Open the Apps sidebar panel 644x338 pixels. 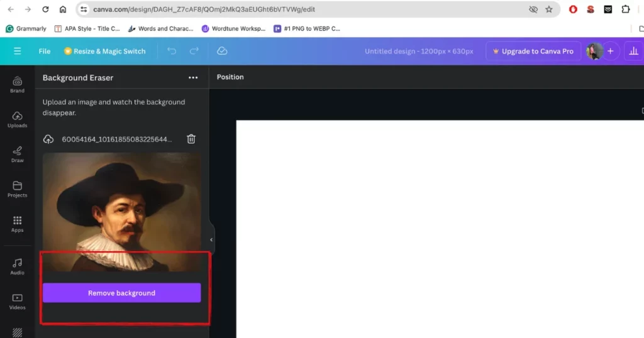(17, 224)
